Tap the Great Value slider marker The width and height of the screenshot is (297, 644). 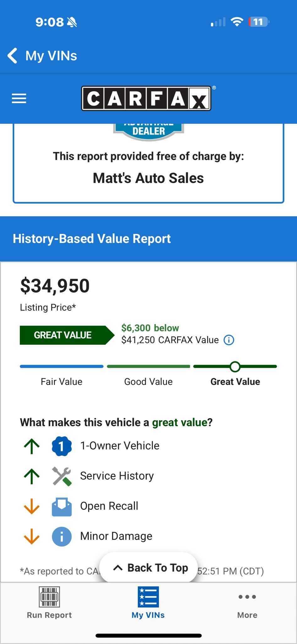point(235,366)
